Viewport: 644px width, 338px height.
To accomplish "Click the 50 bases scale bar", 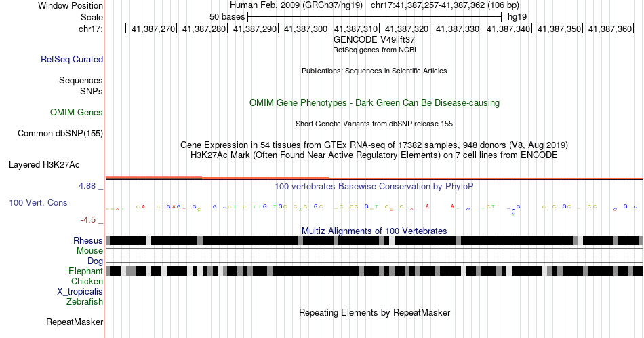I will 374,17.
